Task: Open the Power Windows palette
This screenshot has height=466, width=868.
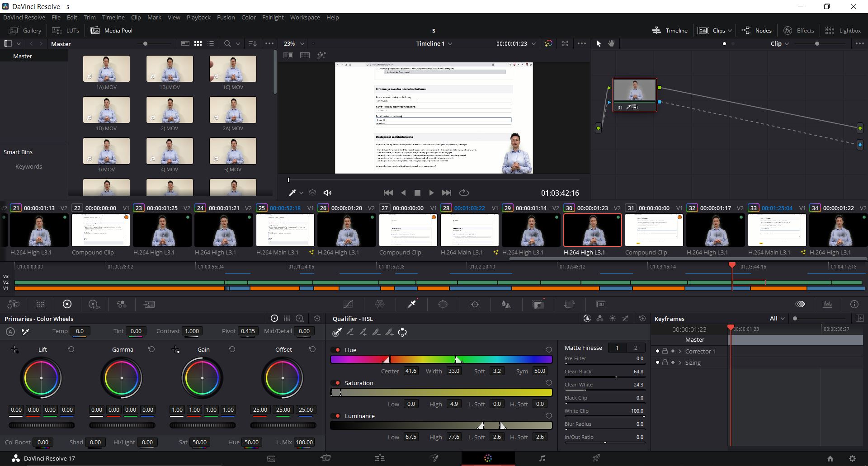Action: click(x=443, y=304)
